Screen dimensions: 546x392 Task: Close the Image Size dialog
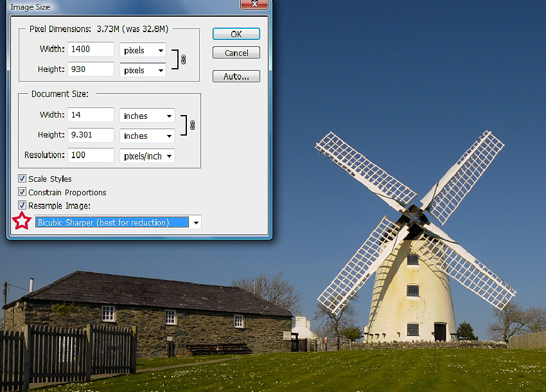(x=254, y=4)
